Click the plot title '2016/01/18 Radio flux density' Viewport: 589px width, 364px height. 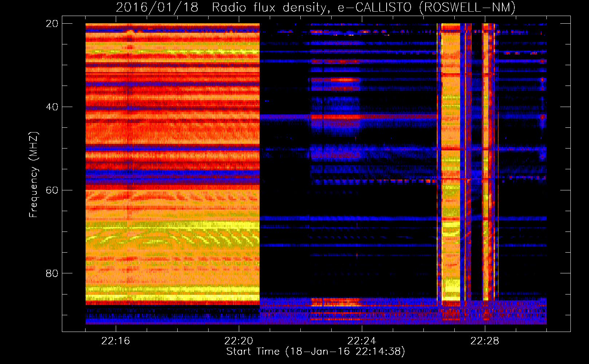pyautogui.click(x=316, y=7)
